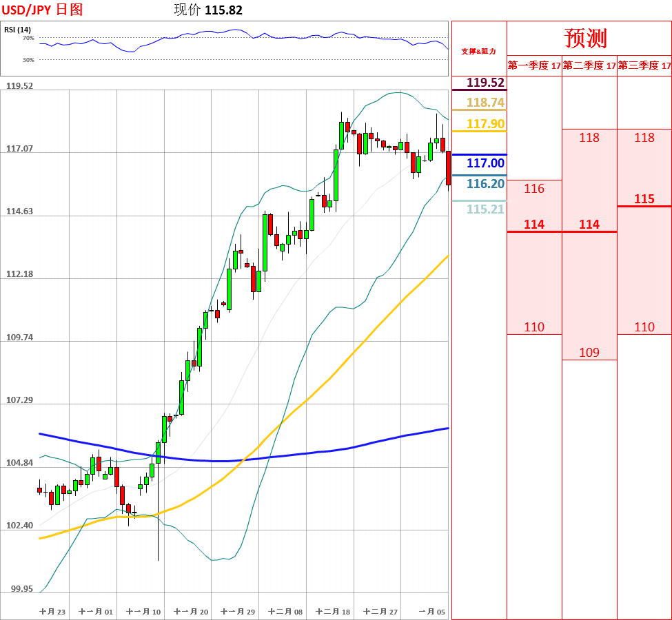This screenshot has width=672, height=620.
Task: Select the 118.74 resistance level
Action: point(486,103)
